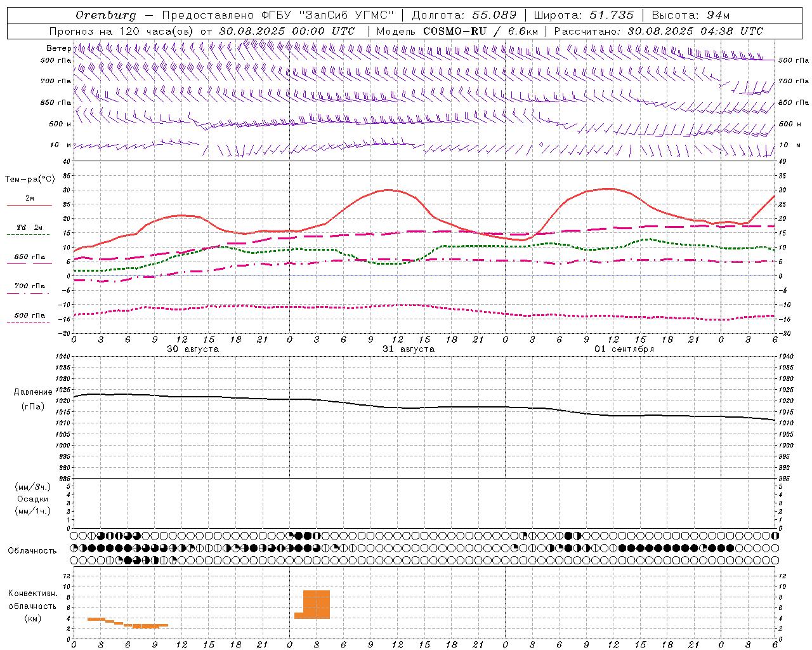
Task: Click the 'Конвективн.' convective cloud label
Action: pyautogui.click(x=32, y=594)
